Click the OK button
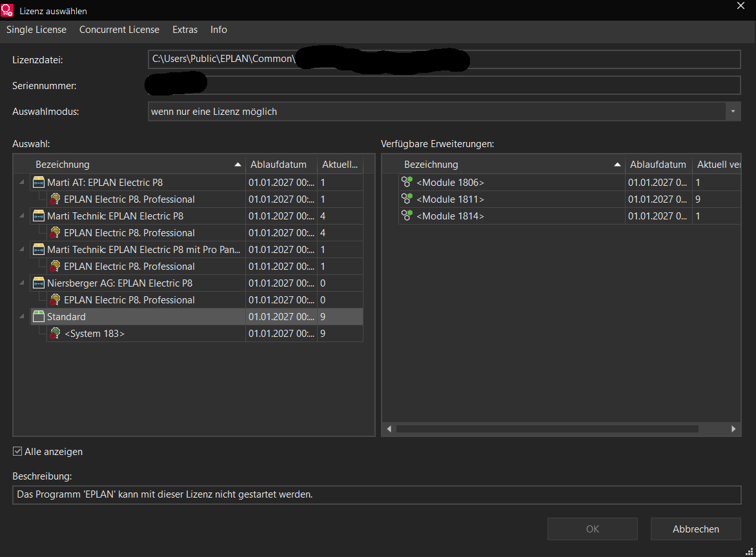756x557 pixels. 593,529
